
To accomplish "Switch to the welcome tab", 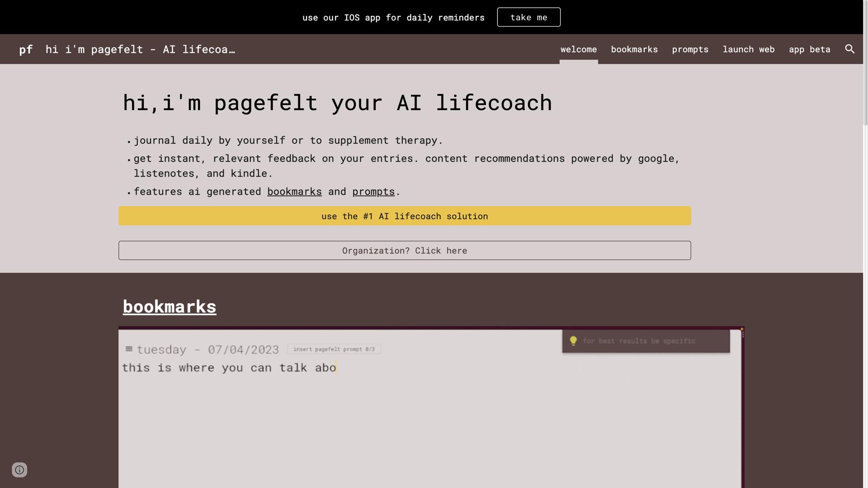I will pyautogui.click(x=578, y=49).
